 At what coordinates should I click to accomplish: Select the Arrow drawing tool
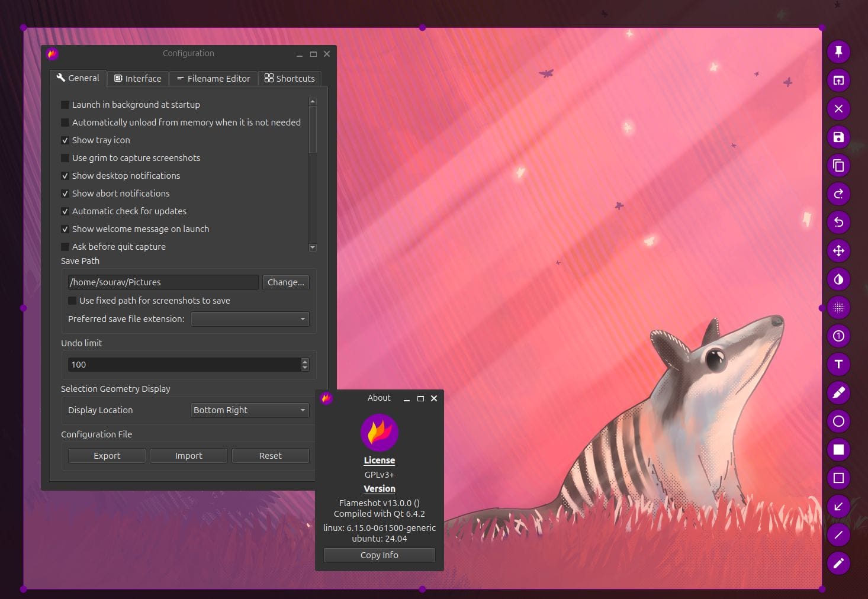click(x=838, y=506)
